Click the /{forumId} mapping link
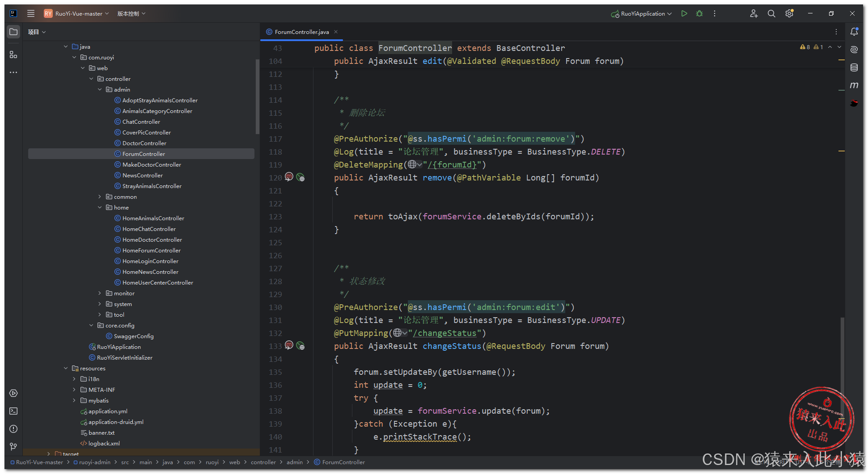The height and width of the screenshot is (474, 868). point(452,164)
